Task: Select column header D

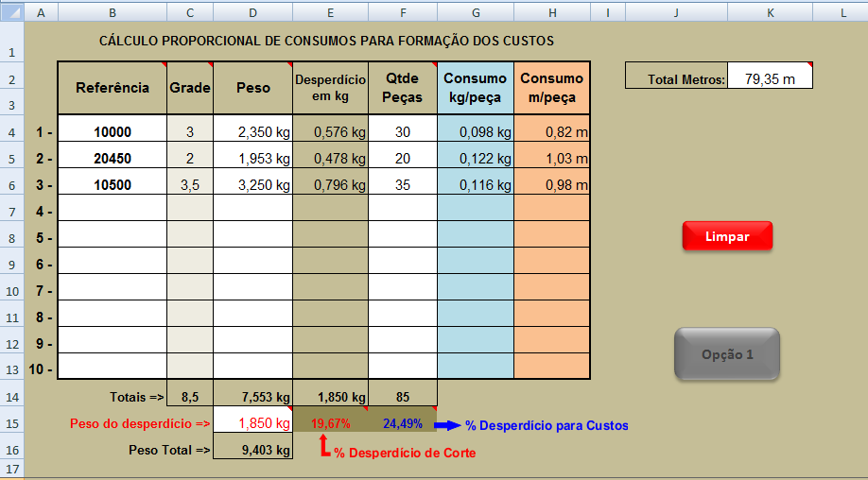Action: tap(252, 12)
